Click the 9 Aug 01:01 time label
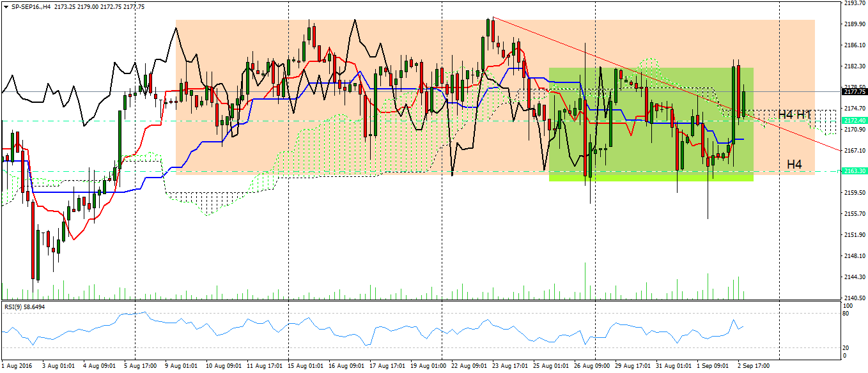Viewport: 868px width, 373px height. click(x=182, y=367)
